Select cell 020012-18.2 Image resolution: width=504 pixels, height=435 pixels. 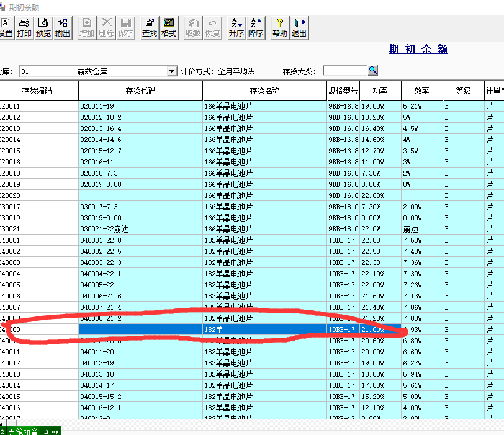140,117
